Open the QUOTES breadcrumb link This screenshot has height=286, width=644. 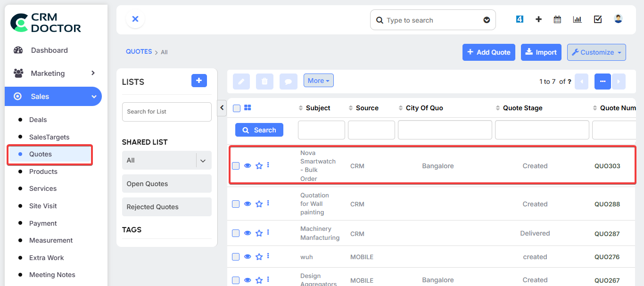point(139,51)
